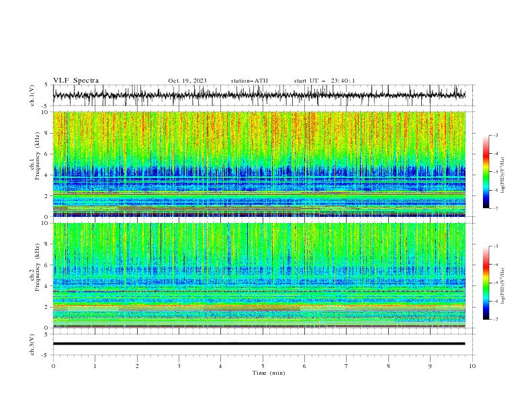
Task: Click the 'ch.1(V)' waveform axis label
Action: click(x=32, y=95)
